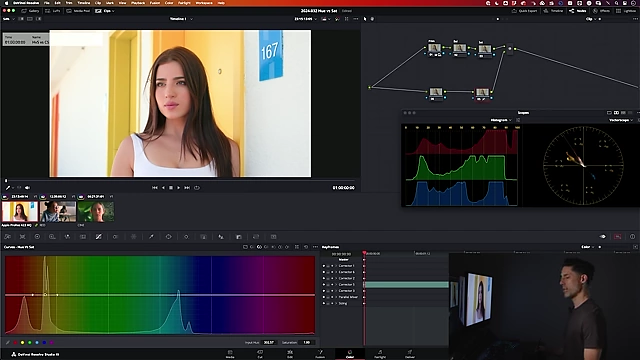
Task: Toggle the LUTs panel
Action: pyautogui.click(x=53, y=11)
